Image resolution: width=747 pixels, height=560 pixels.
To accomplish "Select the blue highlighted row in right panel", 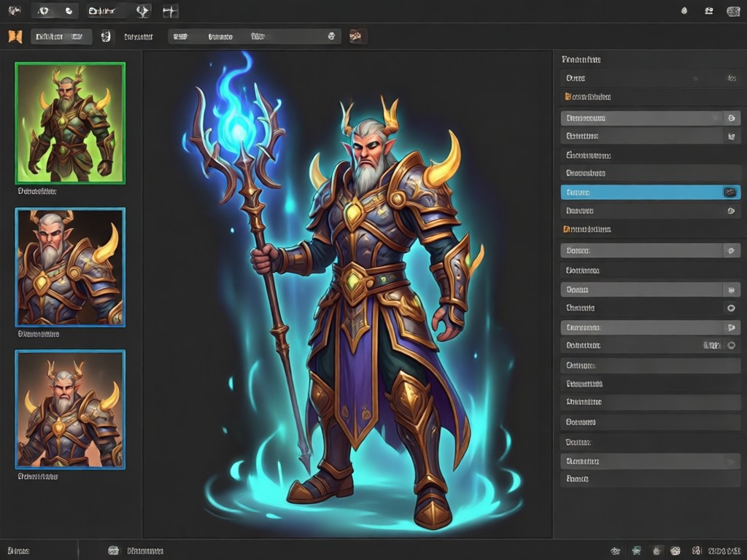I will [x=650, y=192].
